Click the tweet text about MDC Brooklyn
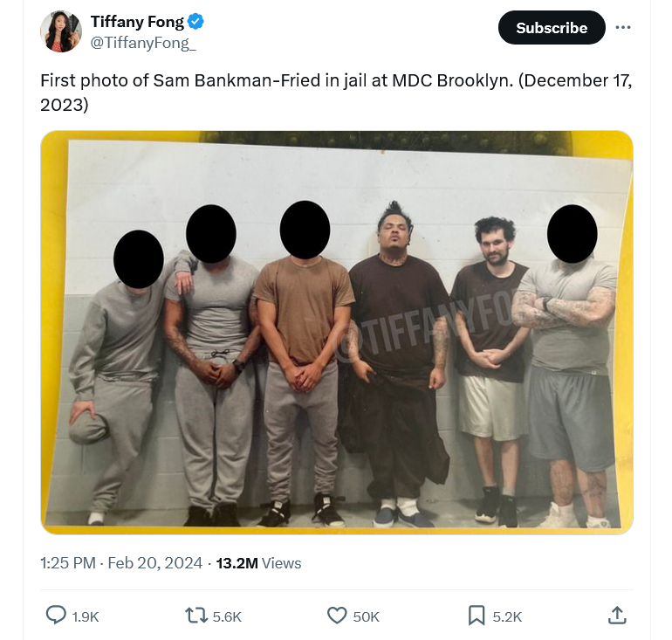 click(x=336, y=93)
